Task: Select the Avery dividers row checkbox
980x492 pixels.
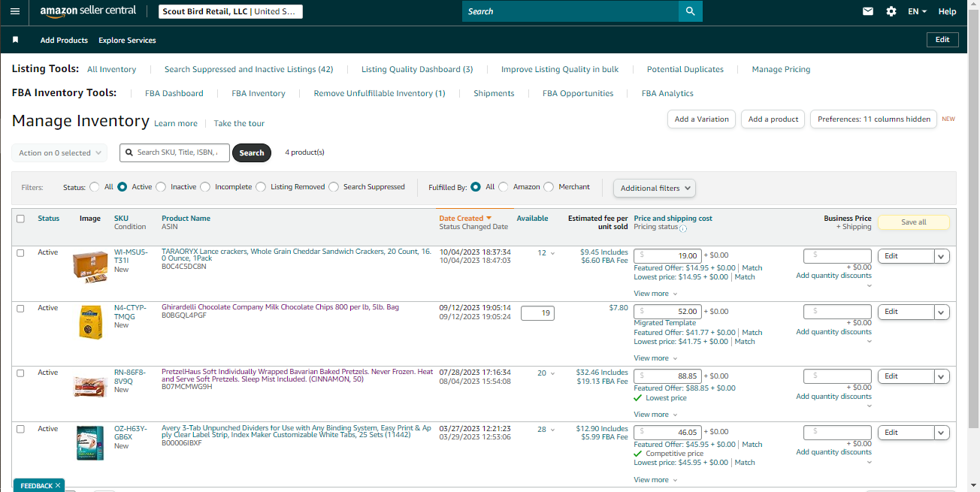Action: (20, 429)
